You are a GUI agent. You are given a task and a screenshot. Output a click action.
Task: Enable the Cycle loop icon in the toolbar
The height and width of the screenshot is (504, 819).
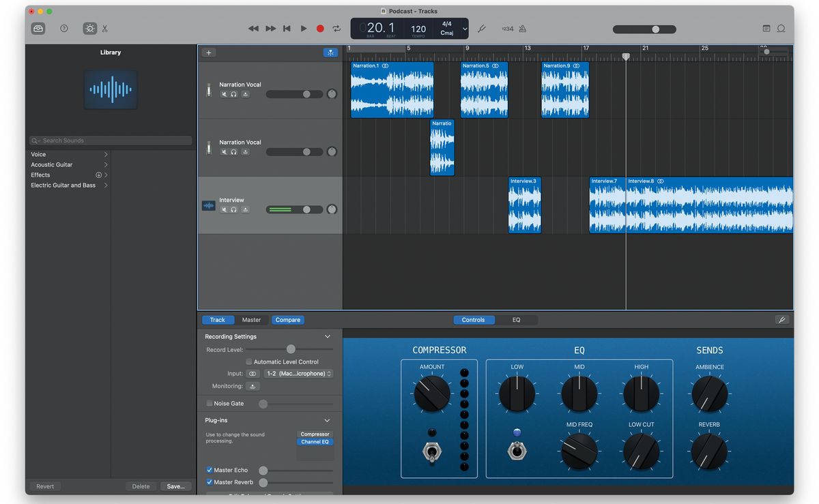point(336,29)
